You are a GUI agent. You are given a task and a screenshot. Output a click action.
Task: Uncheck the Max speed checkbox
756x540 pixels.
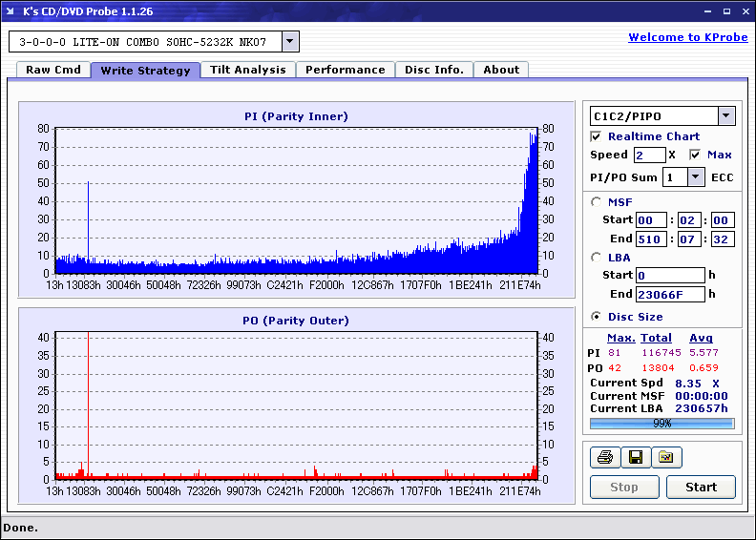(x=695, y=155)
